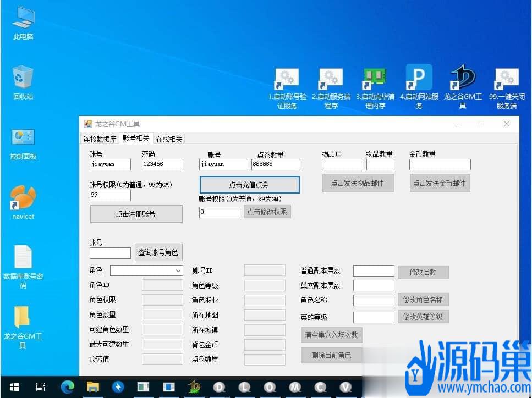Switch to the 连接数据库 tab

[x=100, y=139]
